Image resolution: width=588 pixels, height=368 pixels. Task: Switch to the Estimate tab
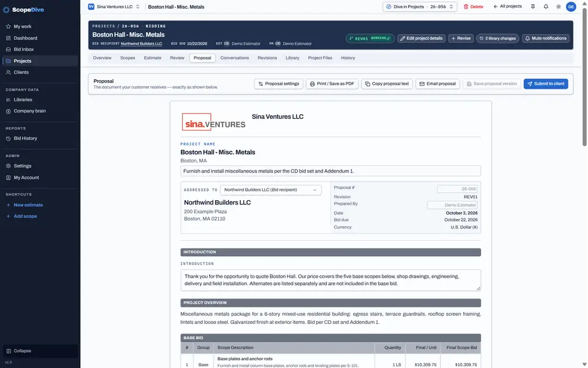click(x=153, y=58)
